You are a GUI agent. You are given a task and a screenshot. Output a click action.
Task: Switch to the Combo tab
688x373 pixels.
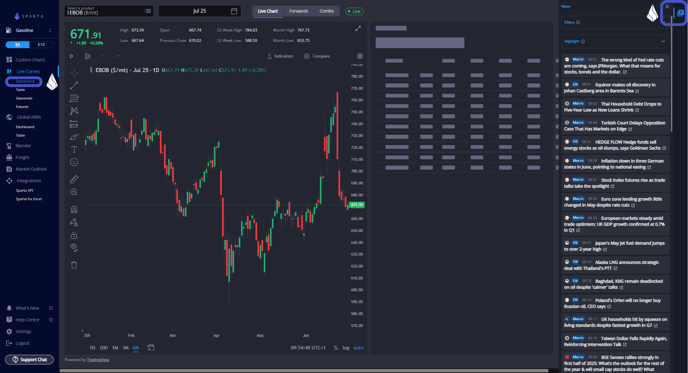coord(326,11)
